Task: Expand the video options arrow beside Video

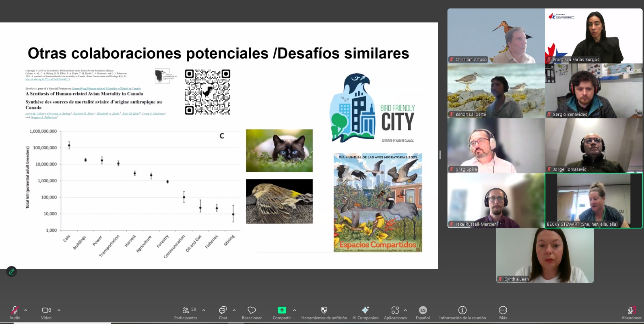Action: (59, 310)
